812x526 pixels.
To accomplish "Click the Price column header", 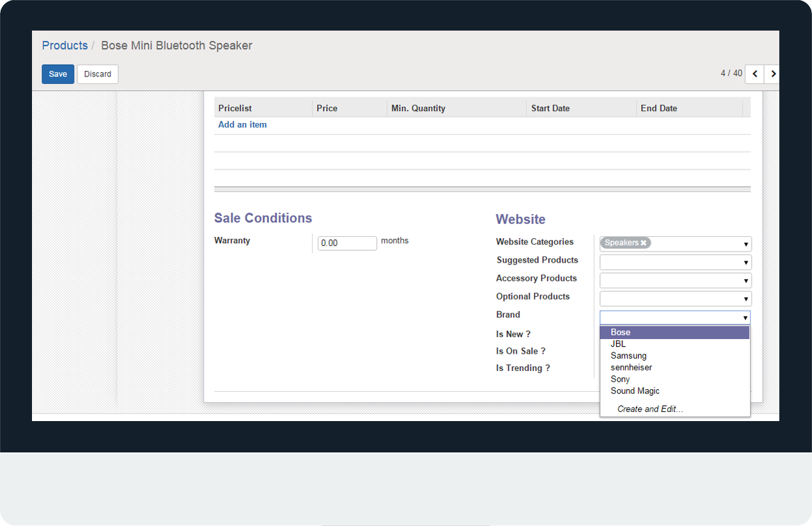I will 350,108.
